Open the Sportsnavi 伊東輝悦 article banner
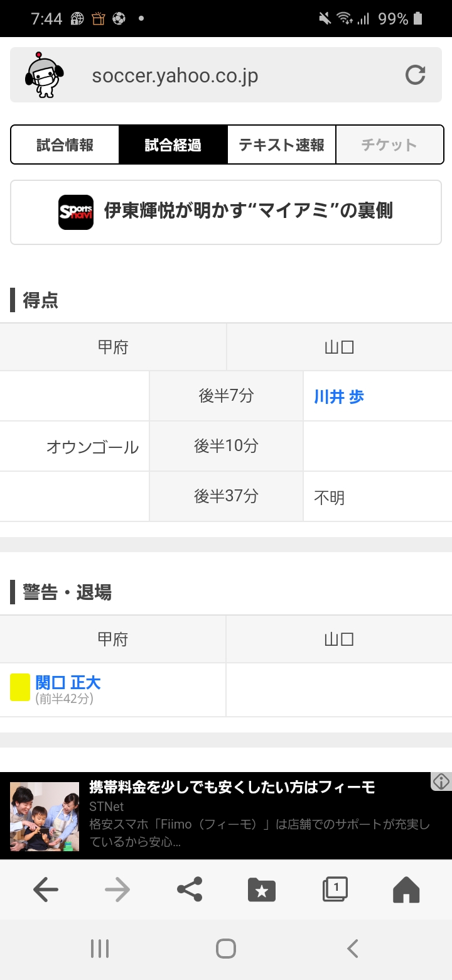Screen dimensions: 452x980 [x=226, y=212]
